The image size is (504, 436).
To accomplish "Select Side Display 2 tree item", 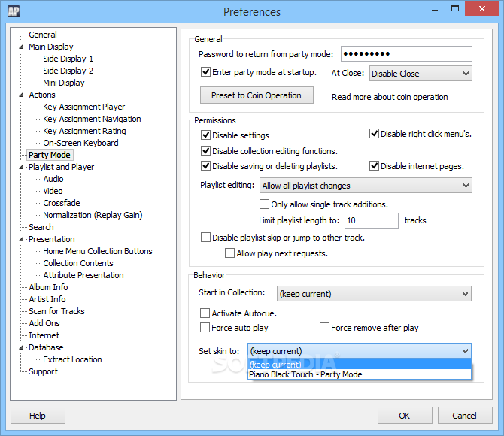I will [68, 71].
